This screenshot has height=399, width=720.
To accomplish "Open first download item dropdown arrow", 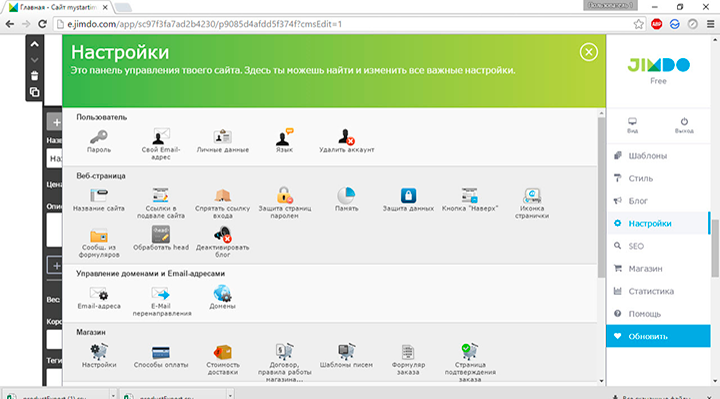I will (x=113, y=395).
